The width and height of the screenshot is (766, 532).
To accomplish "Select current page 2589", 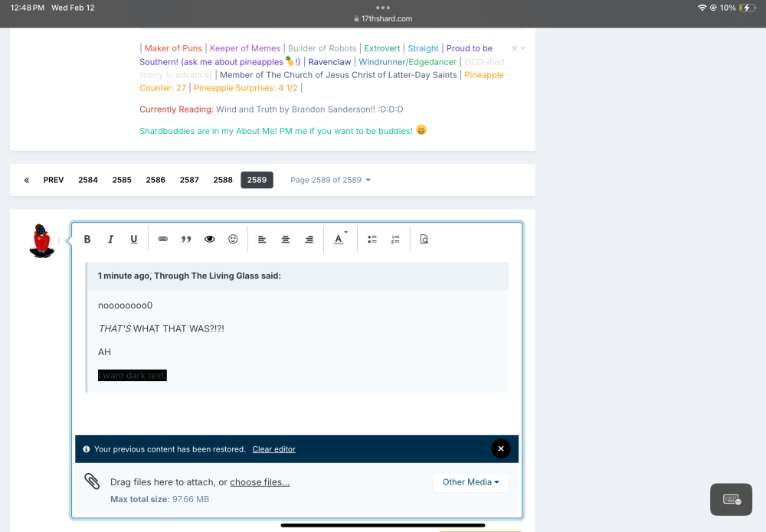I will pyautogui.click(x=257, y=180).
